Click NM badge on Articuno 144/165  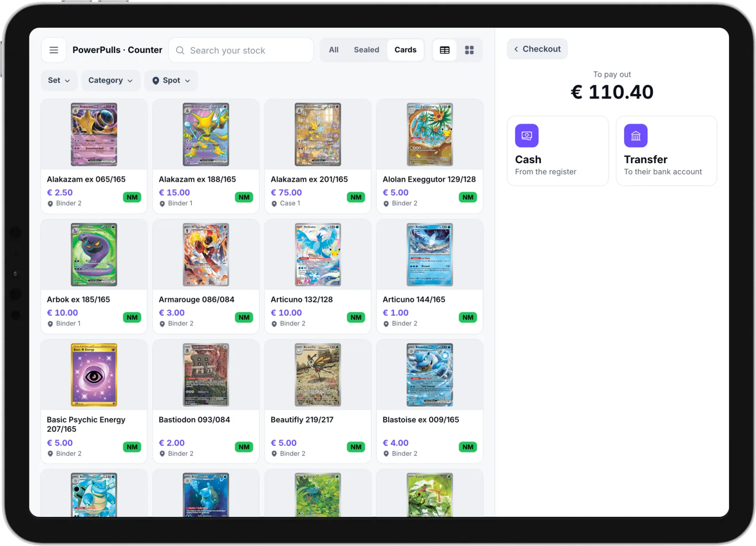[x=468, y=317]
